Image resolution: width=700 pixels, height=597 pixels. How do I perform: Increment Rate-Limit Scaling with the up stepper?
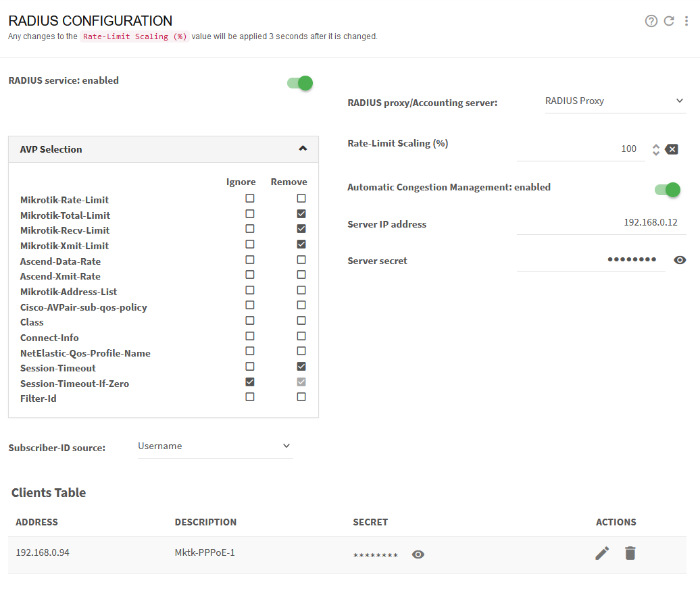click(655, 145)
